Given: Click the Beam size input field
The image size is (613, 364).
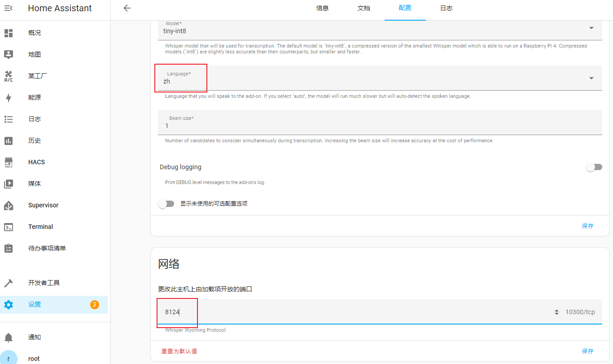Looking at the screenshot, I should (380, 122).
